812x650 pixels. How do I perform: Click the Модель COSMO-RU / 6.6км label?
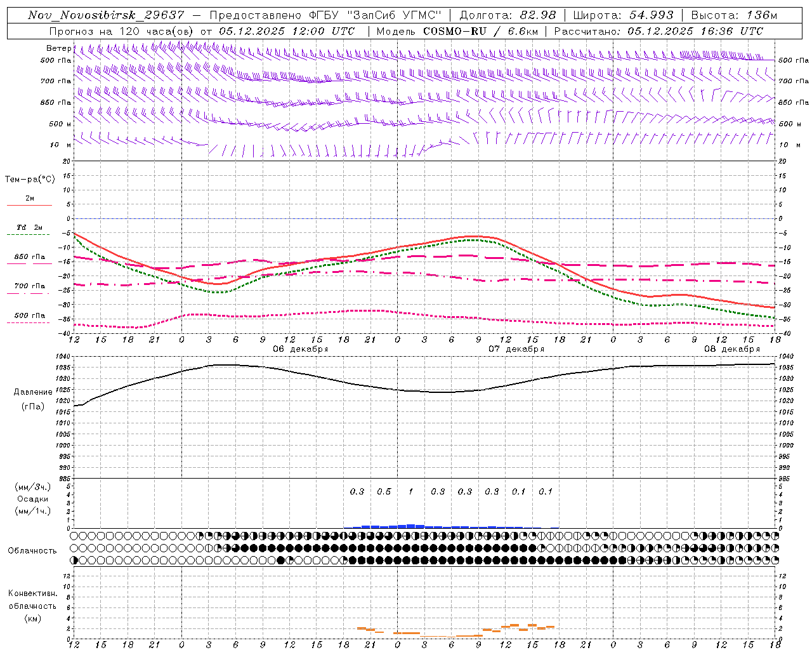point(457,31)
